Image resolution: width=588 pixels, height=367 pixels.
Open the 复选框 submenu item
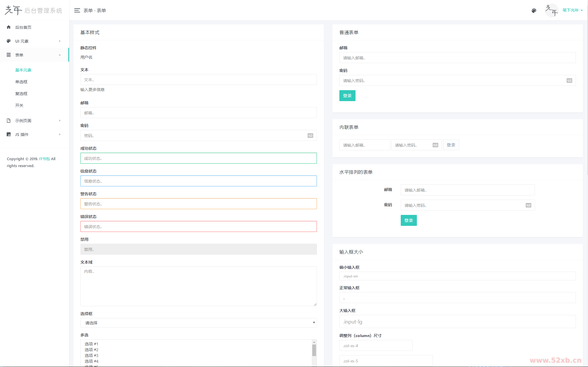click(x=21, y=94)
